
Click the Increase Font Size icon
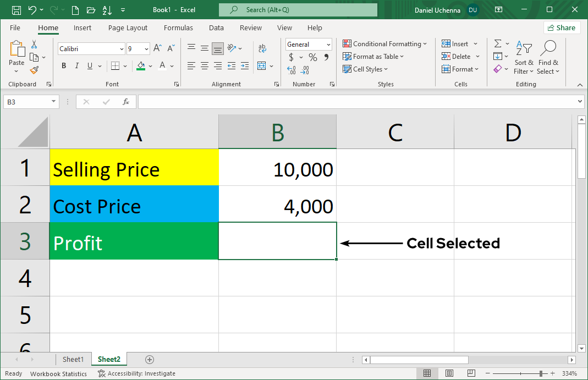tap(157, 48)
